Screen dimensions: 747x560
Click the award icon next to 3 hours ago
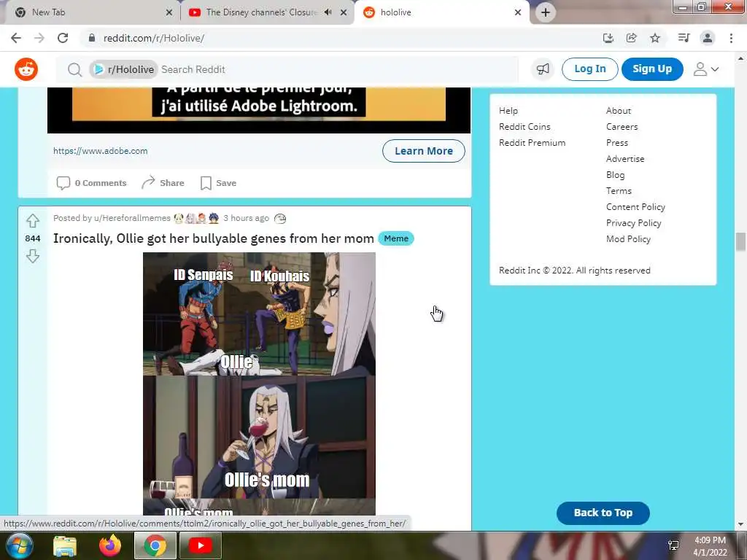click(280, 218)
